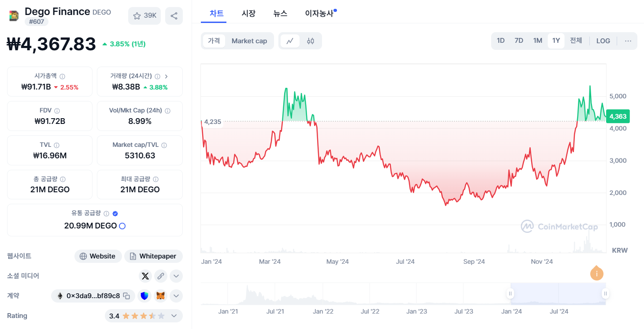Open the Whitepaper link
The image size is (644, 329).
[x=153, y=256]
